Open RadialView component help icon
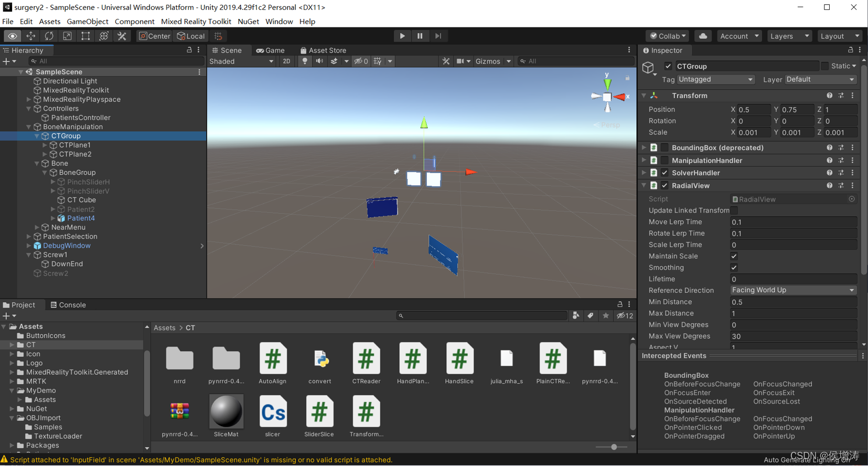868x466 pixels. (x=829, y=186)
